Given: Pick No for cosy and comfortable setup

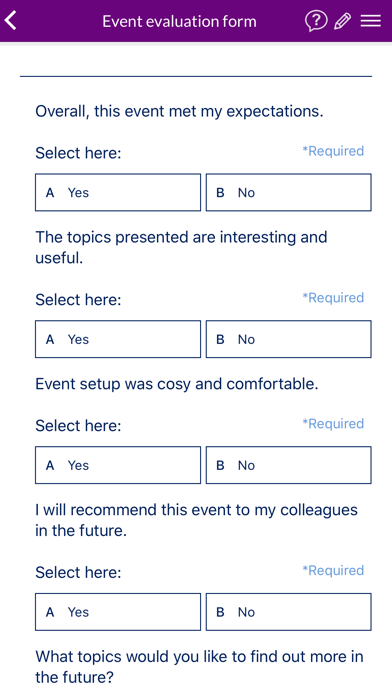Looking at the screenshot, I should [x=289, y=465].
